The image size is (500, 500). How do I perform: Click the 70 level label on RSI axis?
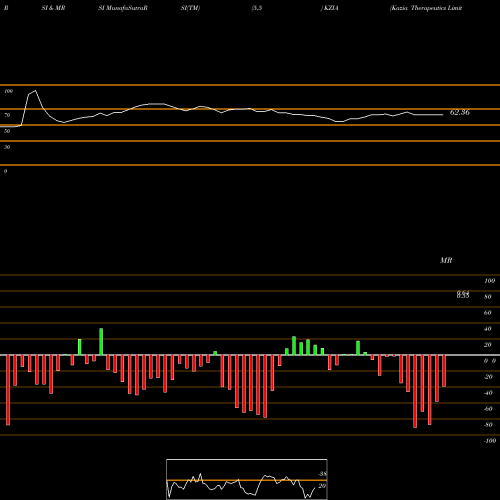[x=7, y=115]
